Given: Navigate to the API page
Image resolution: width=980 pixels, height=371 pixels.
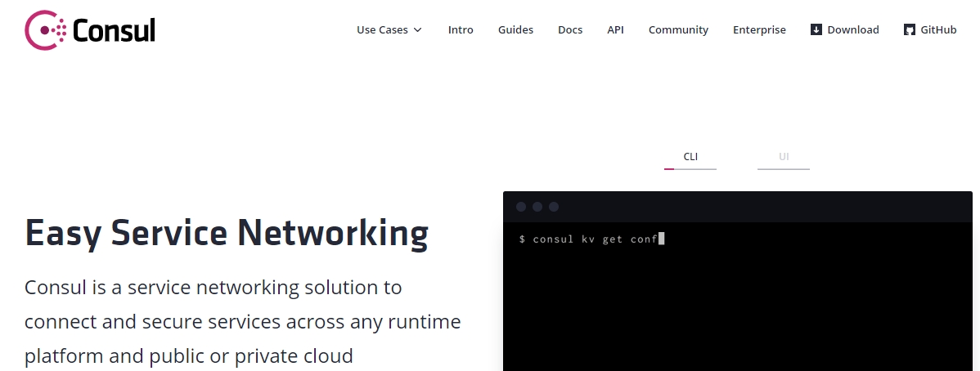Looking at the screenshot, I should click(x=616, y=29).
